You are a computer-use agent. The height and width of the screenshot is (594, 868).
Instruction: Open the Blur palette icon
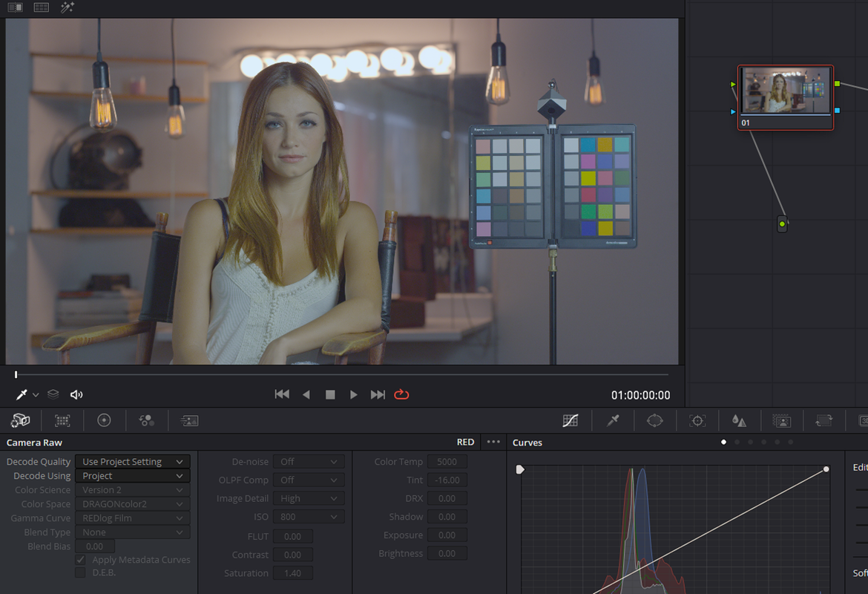[740, 420]
